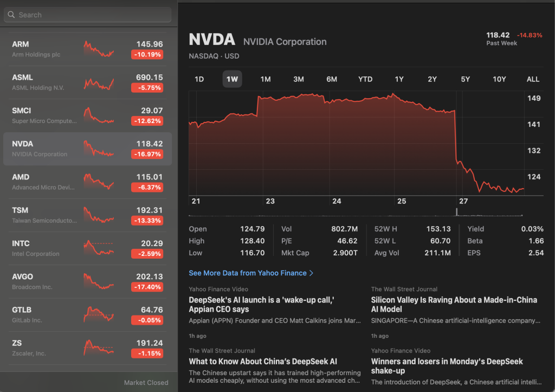This screenshot has height=392, width=555.
Task: Select the ALL chart range
Action: pyautogui.click(x=533, y=79)
